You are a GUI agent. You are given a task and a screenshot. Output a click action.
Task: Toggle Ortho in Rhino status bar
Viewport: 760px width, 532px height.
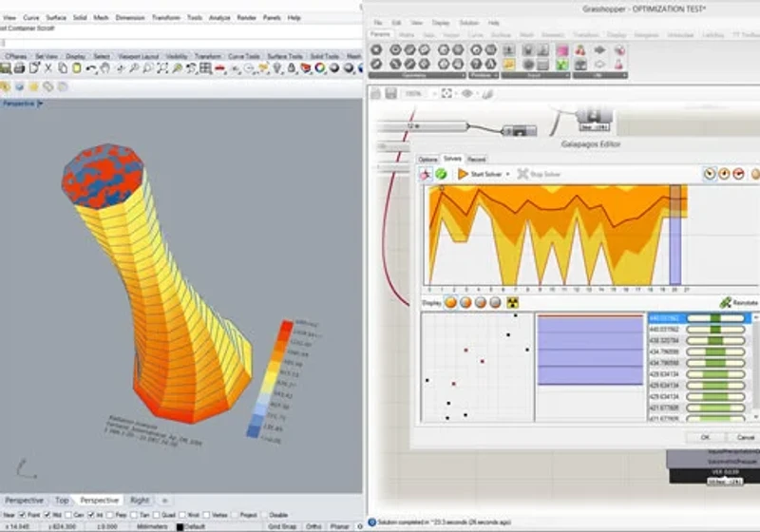click(x=313, y=526)
